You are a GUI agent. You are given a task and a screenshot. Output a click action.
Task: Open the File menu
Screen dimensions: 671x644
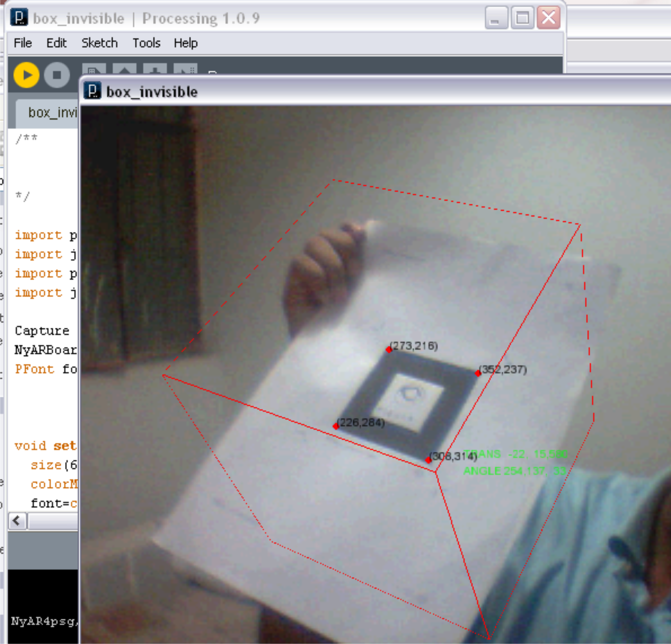(x=22, y=43)
